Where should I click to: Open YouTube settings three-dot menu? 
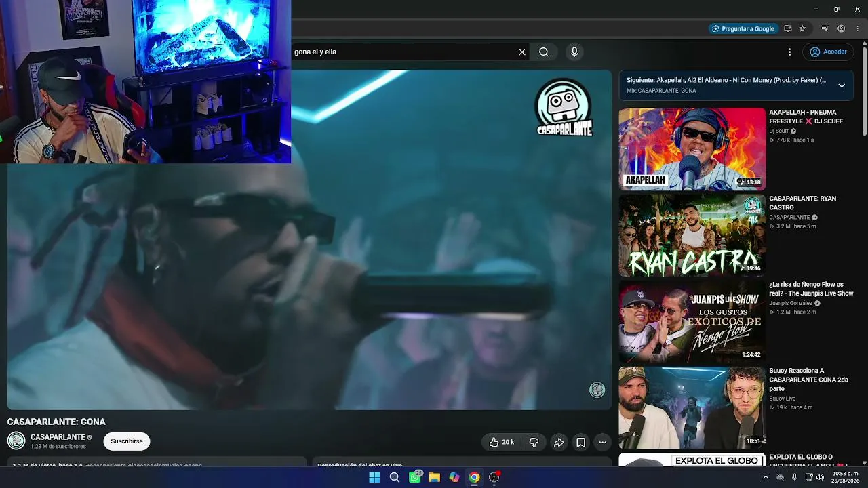click(789, 52)
